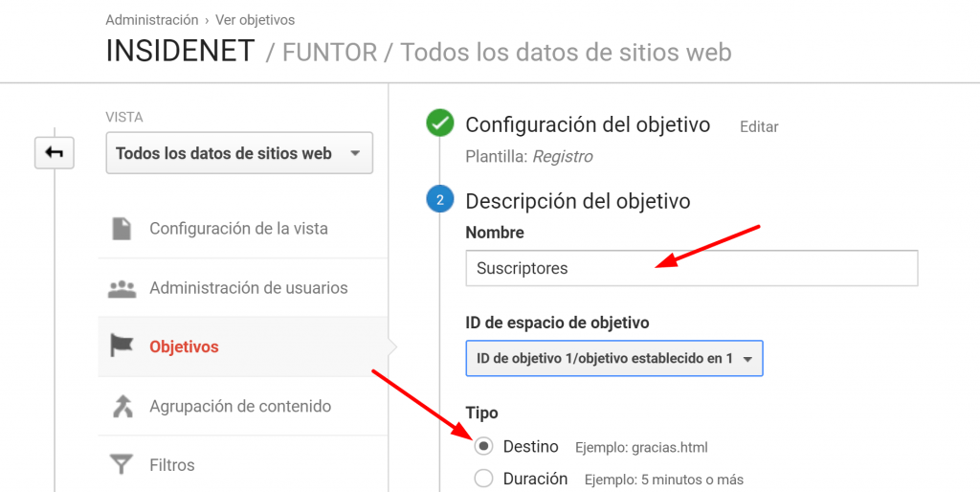Click the Nombre input field with Suscriptores
Image resolution: width=980 pixels, height=492 pixels.
(691, 268)
